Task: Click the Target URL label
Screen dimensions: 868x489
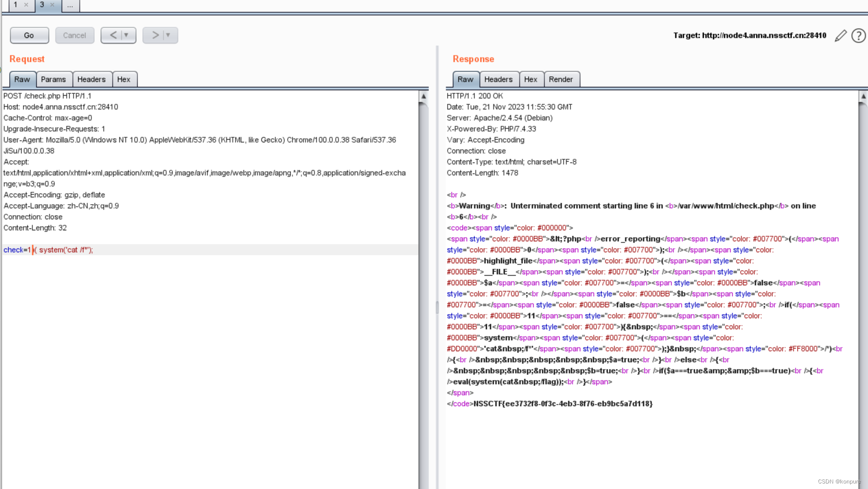Action: coord(750,35)
